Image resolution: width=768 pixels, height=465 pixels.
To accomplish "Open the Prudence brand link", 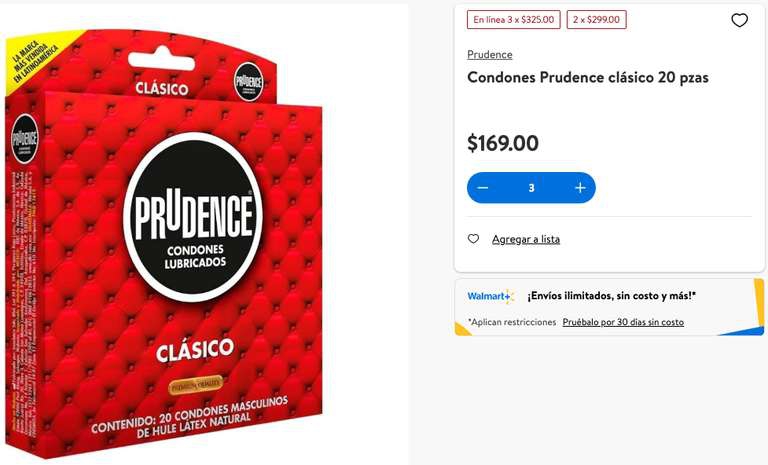I will pos(489,54).
